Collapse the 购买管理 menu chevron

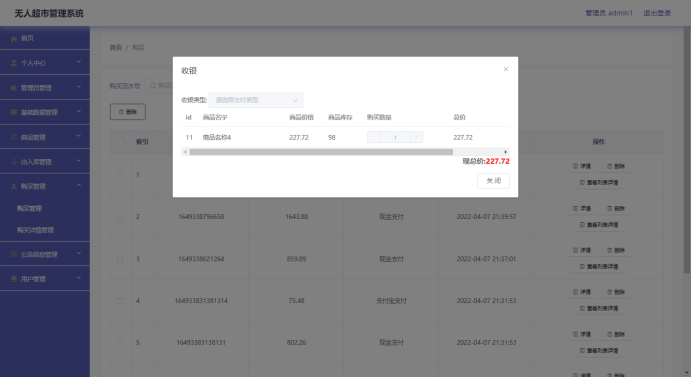click(x=79, y=185)
